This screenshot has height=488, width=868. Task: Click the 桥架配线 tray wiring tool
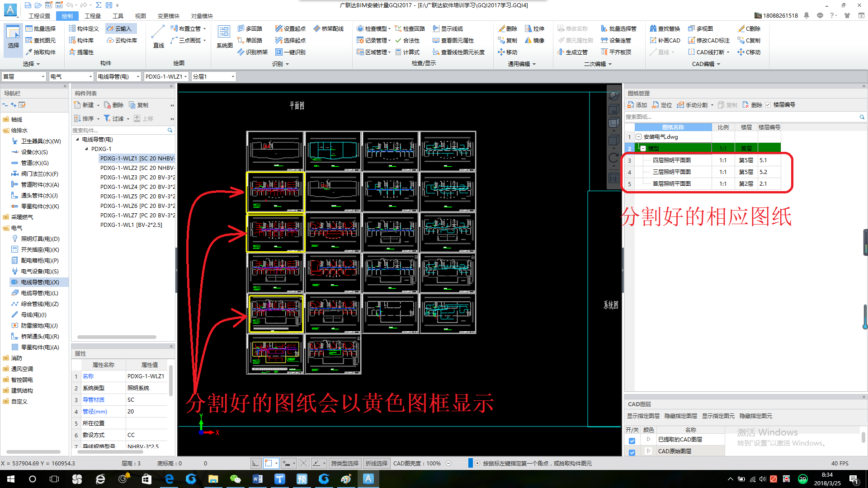click(x=329, y=28)
